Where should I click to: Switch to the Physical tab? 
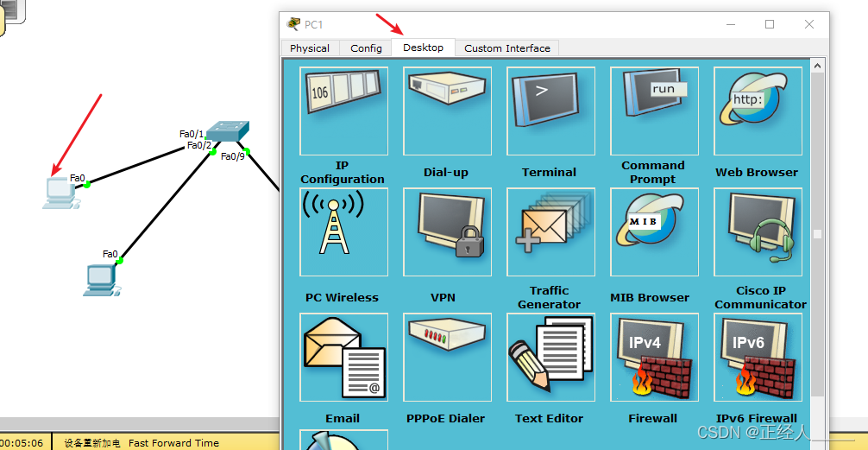click(x=310, y=48)
